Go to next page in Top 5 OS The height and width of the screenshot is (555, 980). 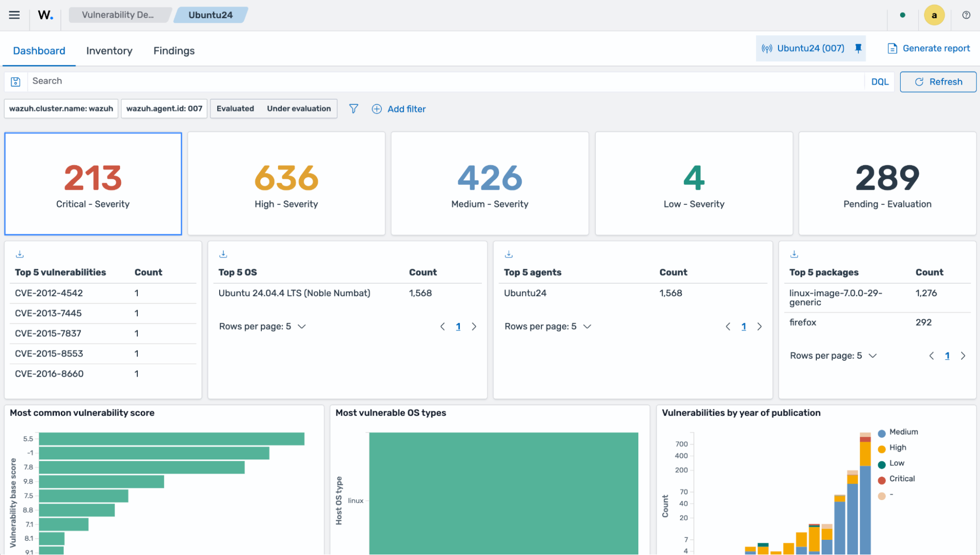[474, 327]
